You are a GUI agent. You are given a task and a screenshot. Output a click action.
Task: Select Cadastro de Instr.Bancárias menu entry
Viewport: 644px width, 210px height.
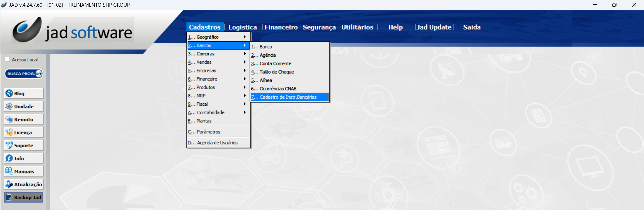click(289, 97)
